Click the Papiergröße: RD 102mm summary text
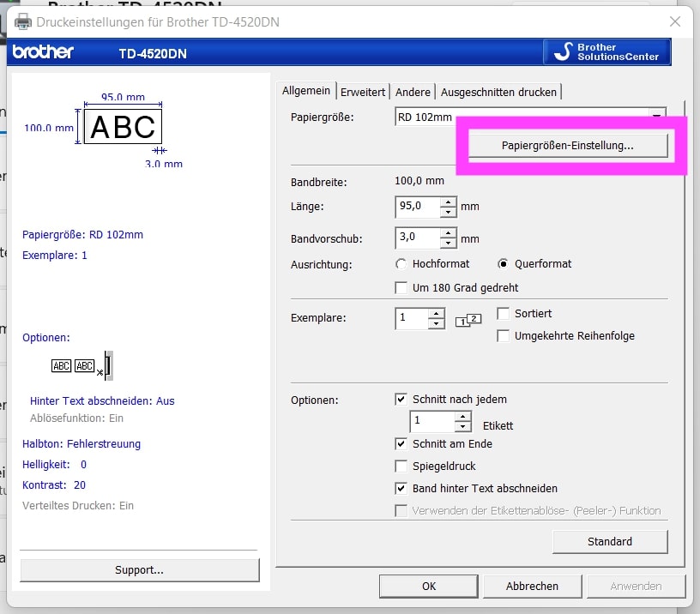This screenshot has width=700, height=614. pyautogui.click(x=82, y=235)
